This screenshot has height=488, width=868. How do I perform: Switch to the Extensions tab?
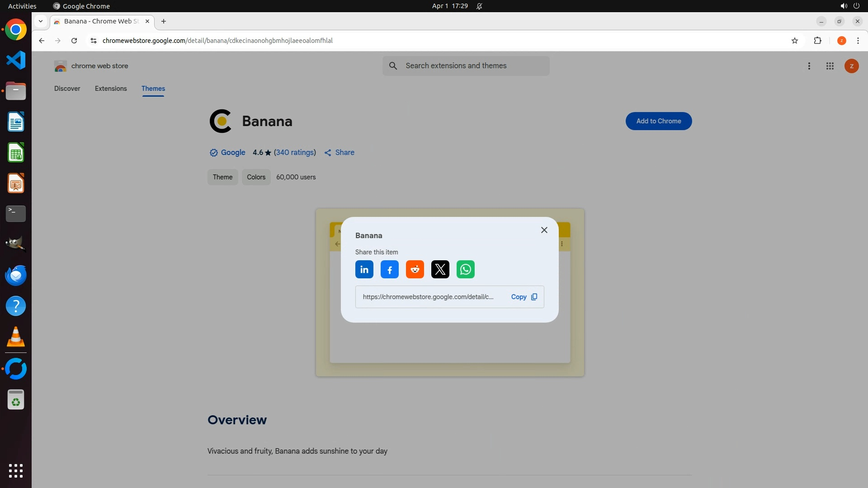[x=111, y=89]
